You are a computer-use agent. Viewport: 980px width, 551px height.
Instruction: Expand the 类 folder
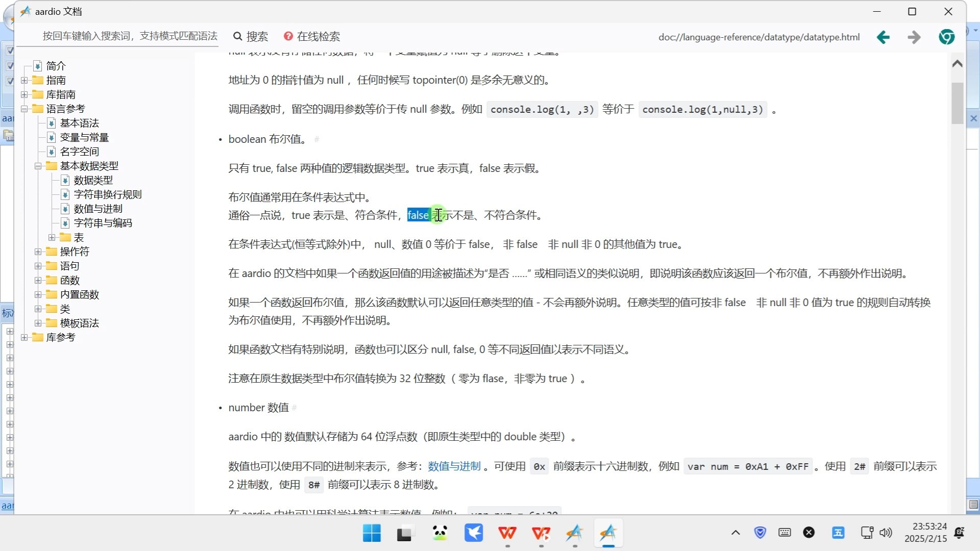(38, 309)
